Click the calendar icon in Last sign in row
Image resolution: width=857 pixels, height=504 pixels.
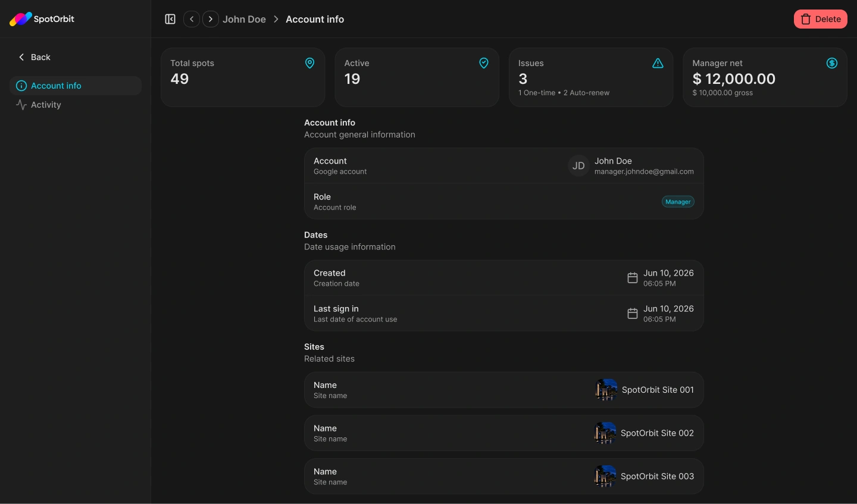[x=633, y=314]
